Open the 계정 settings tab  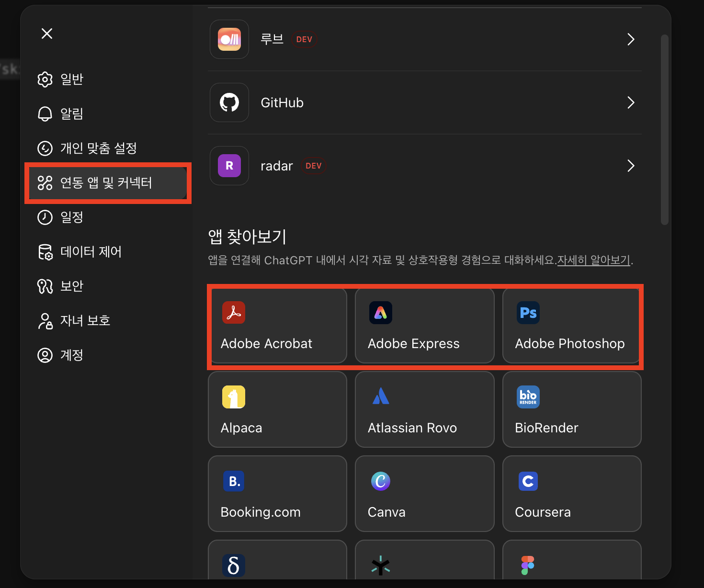(x=108, y=355)
